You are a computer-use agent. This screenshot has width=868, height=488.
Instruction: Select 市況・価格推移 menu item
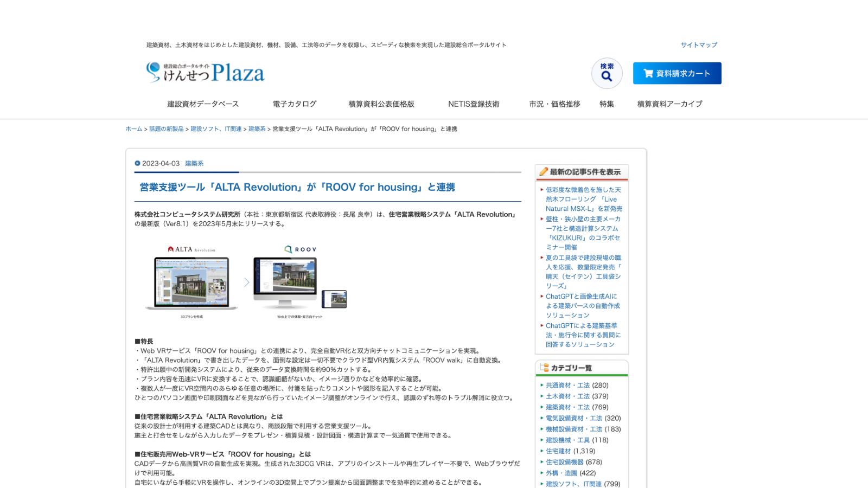tap(554, 104)
